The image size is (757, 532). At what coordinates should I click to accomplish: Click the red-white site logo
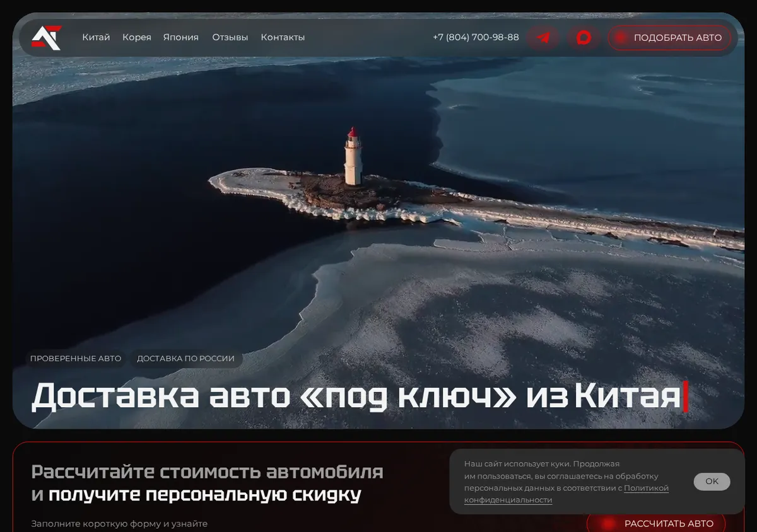[47, 38]
